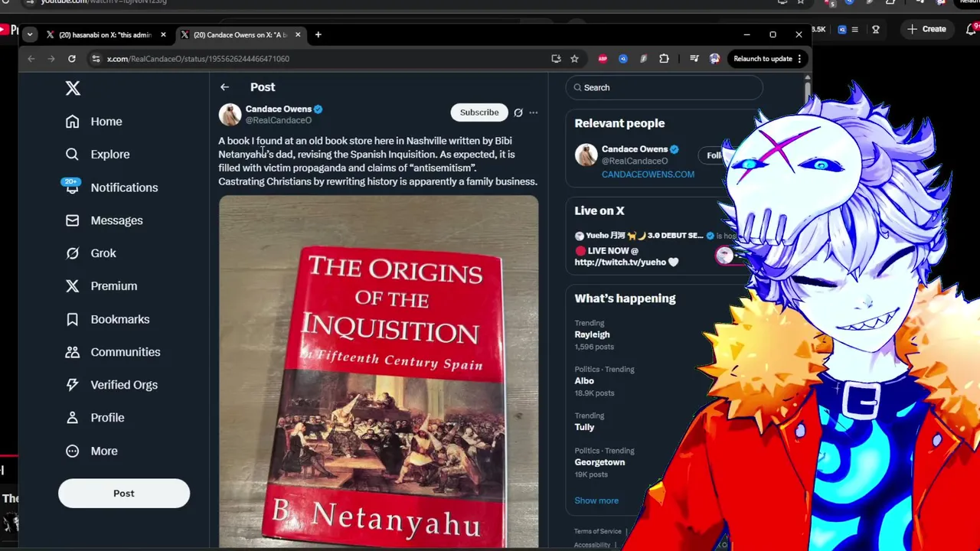
Task: Open Georgetown trending topic
Action: coord(599,462)
